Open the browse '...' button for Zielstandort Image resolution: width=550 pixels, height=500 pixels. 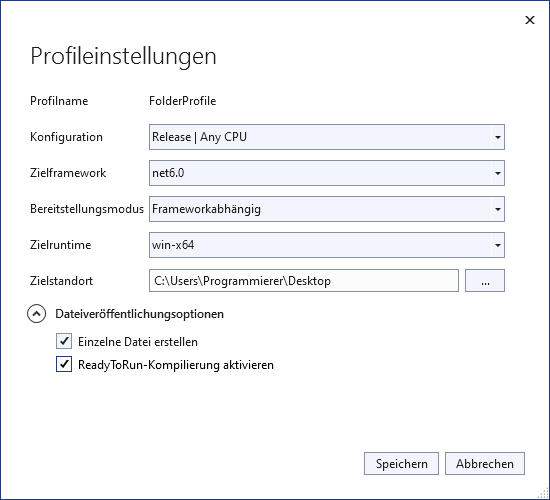tap(485, 281)
